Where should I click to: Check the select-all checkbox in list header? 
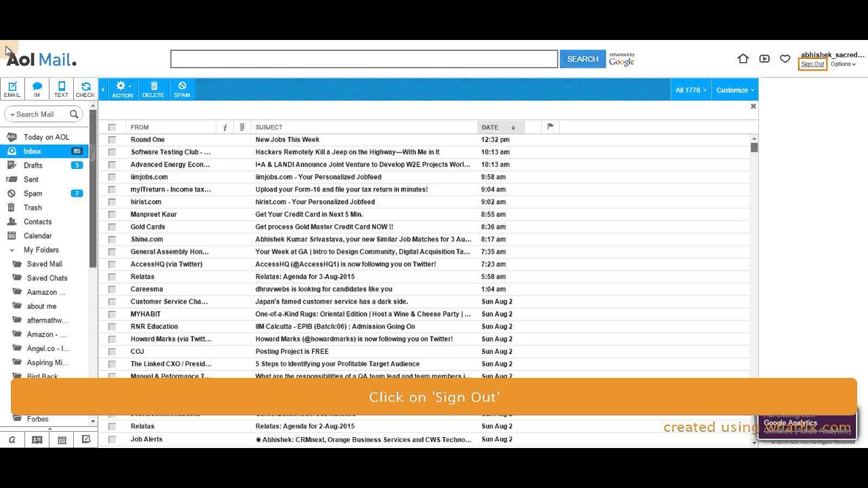112,127
